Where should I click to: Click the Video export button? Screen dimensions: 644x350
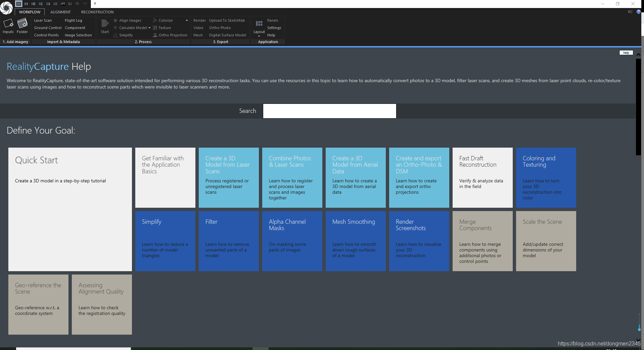coord(198,28)
